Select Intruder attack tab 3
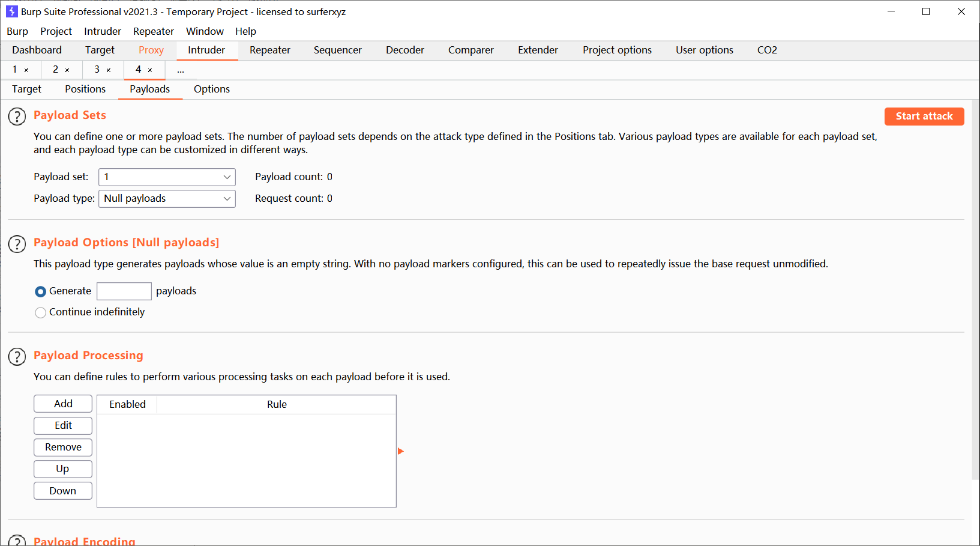 97,70
